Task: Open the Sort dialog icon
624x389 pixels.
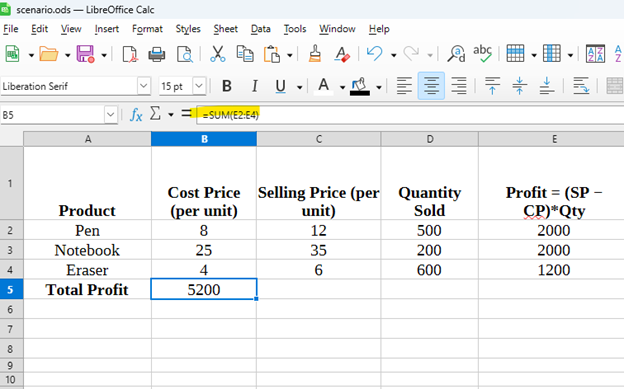Action: point(595,54)
